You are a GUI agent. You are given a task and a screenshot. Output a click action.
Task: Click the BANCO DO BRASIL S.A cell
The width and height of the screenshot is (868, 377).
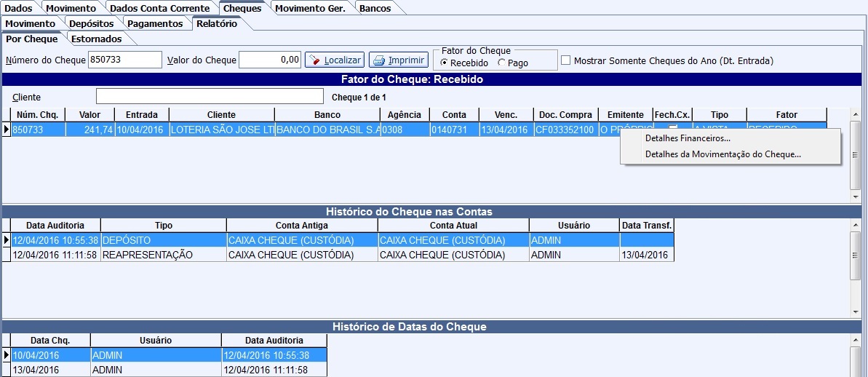[327, 129]
